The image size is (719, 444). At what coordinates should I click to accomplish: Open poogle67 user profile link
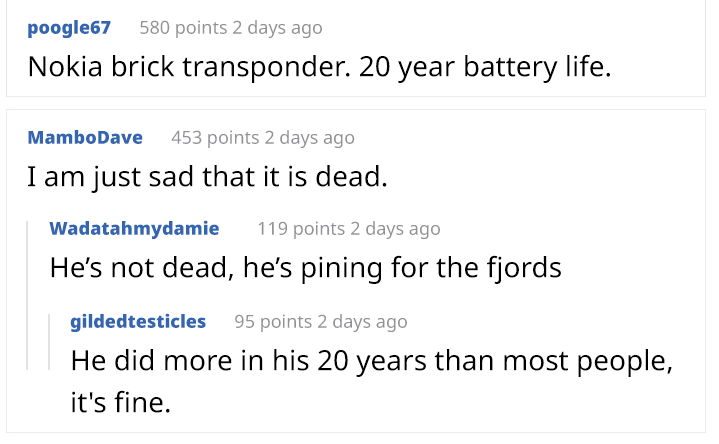[69, 28]
